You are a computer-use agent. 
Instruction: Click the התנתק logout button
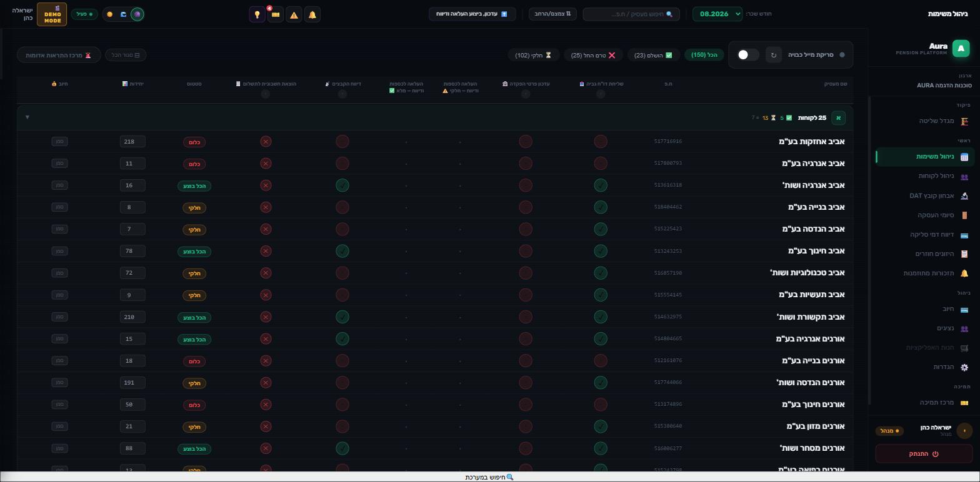tap(924, 454)
